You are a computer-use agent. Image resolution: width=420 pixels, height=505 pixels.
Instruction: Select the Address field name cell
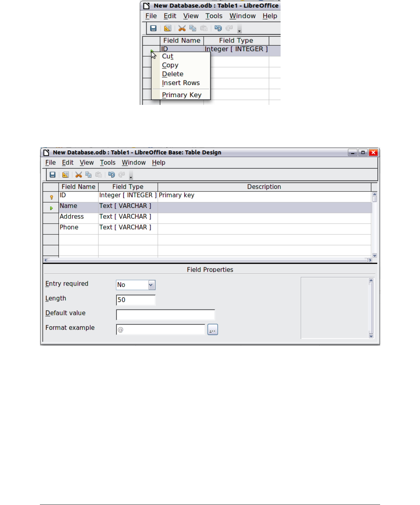78,218
